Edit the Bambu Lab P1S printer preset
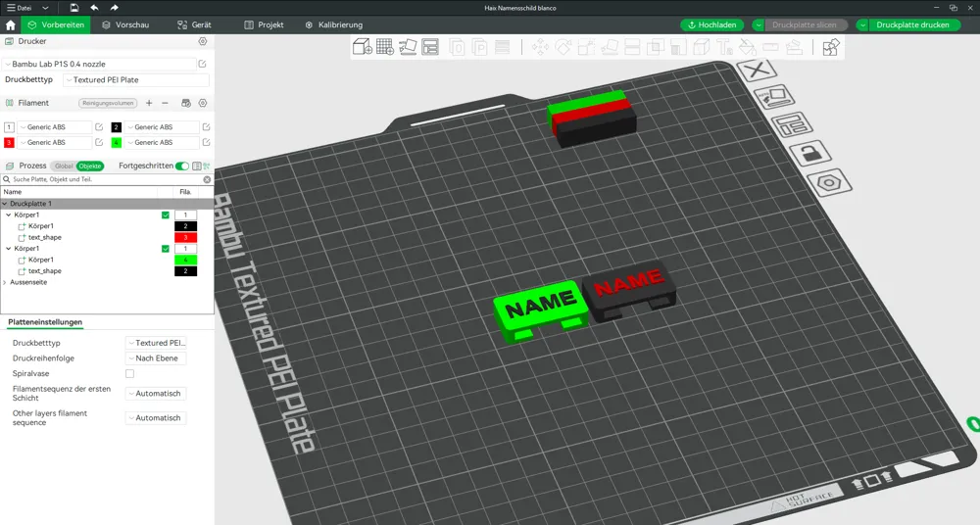Image resolution: width=980 pixels, height=525 pixels. (x=203, y=64)
